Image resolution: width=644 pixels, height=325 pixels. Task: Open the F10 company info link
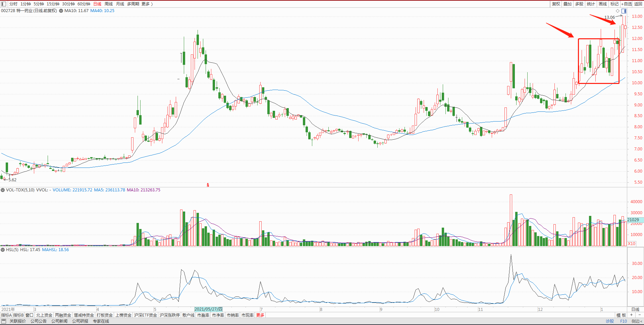tap(624, 321)
